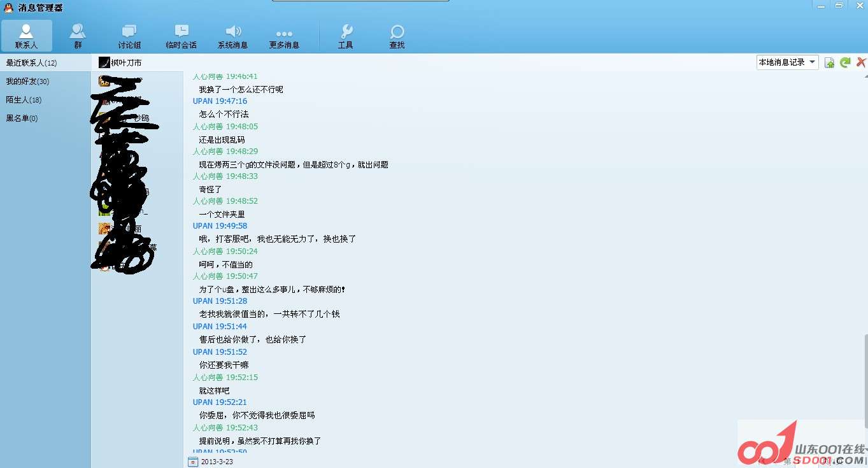This screenshot has height=468, width=868.
Task: Click sender line "UPAN 19:52:21"
Action: tap(220, 402)
